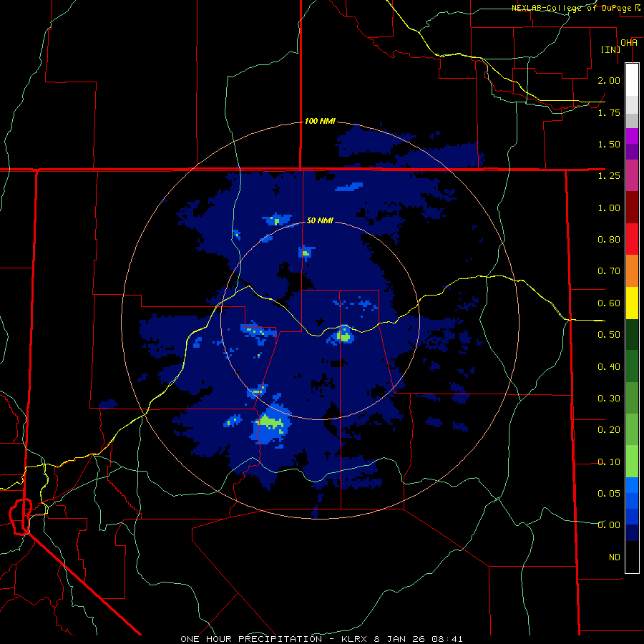
Task: Click the OHA product label
Action: click(629, 42)
